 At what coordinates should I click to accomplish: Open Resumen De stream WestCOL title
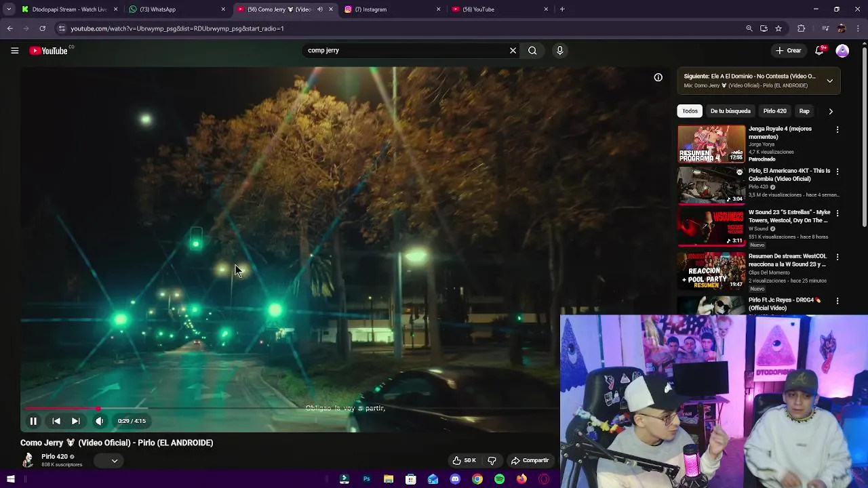tap(787, 260)
